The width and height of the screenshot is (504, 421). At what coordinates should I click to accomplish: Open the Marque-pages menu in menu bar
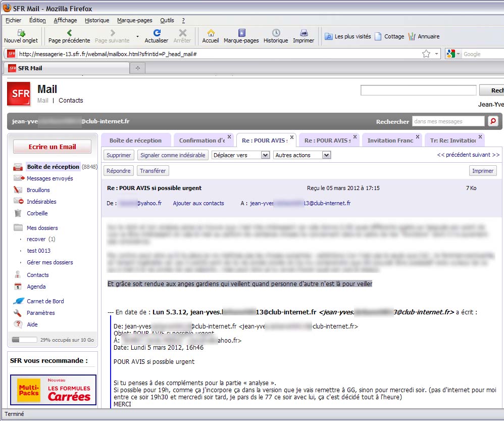[x=135, y=20]
